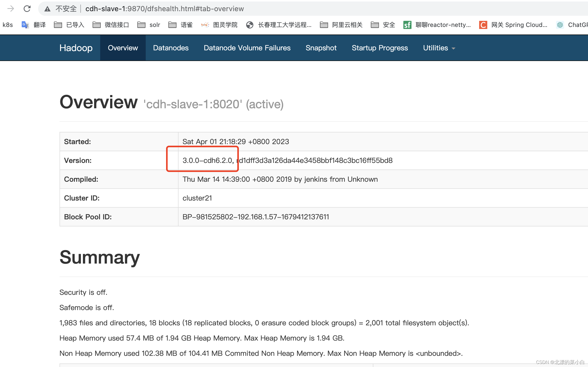Click the not-secure warning triangle icon
Screen dimensions: 588x367
(x=47, y=9)
